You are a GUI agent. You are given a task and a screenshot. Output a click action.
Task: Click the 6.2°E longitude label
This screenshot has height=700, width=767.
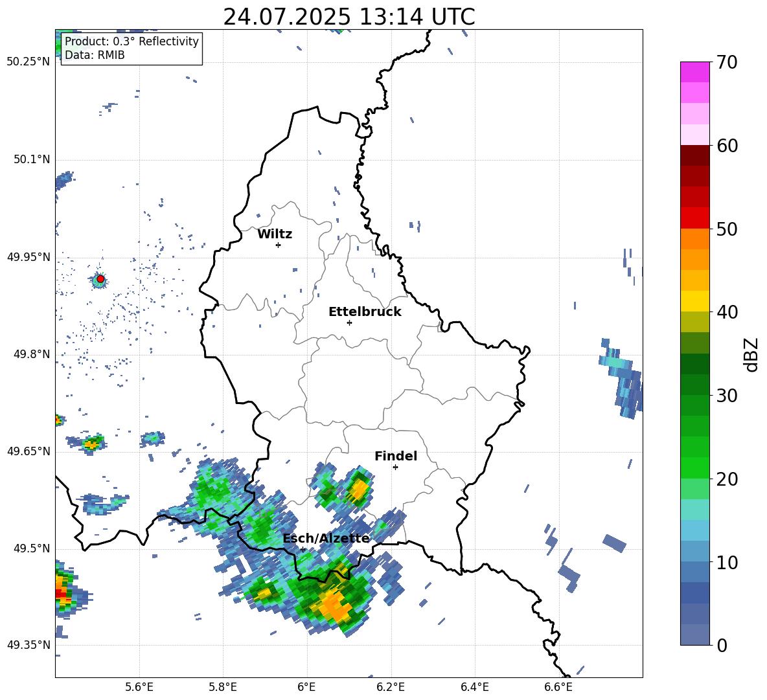[x=391, y=687]
